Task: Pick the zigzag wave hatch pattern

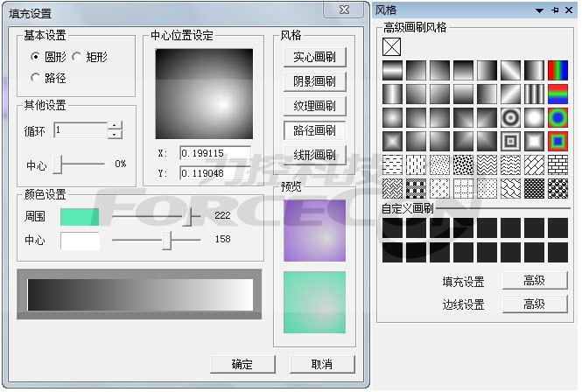Action: point(487,164)
